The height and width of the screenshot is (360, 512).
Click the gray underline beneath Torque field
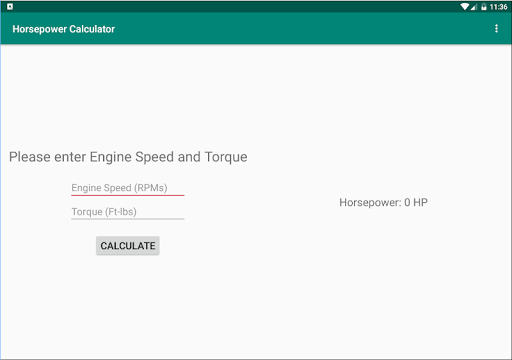[x=128, y=219]
